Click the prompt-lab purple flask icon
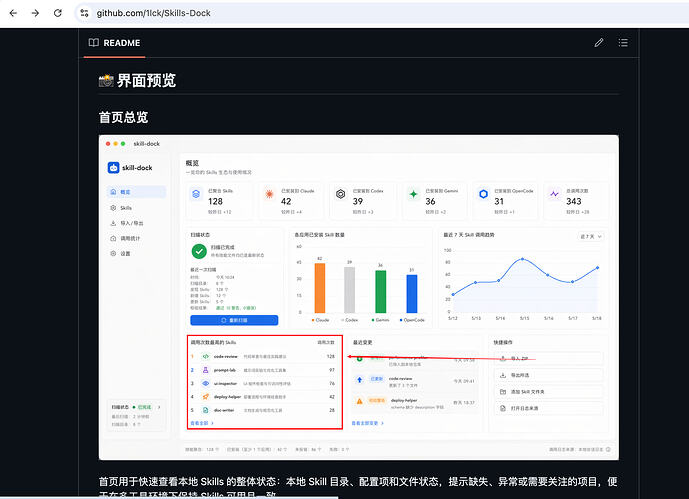The image size is (689, 499). tap(205, 370)
